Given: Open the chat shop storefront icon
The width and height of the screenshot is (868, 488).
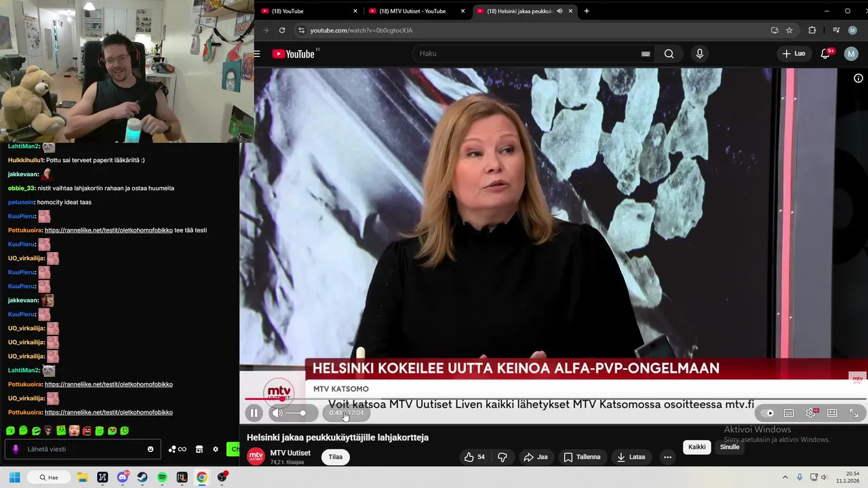Looking at the screenshot, I should 199,449.
